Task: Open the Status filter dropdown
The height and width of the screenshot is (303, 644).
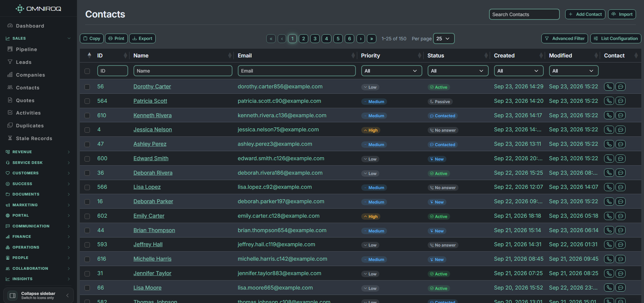Action: click(458, 71)
